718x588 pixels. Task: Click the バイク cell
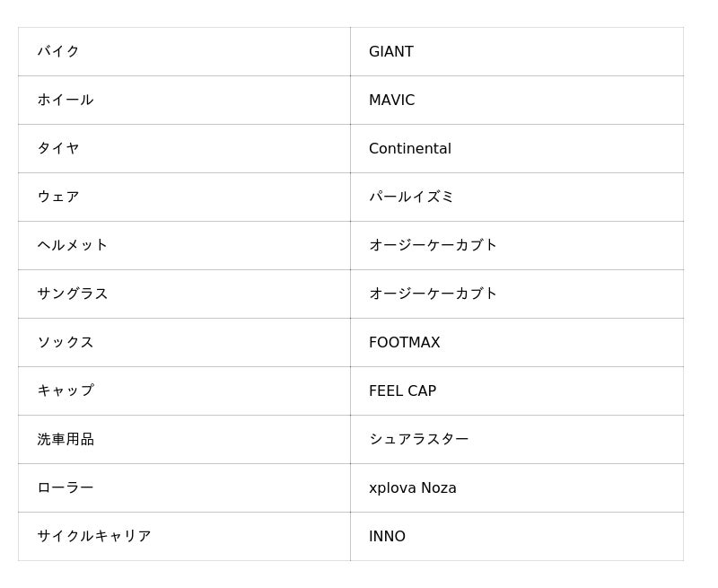58,51
